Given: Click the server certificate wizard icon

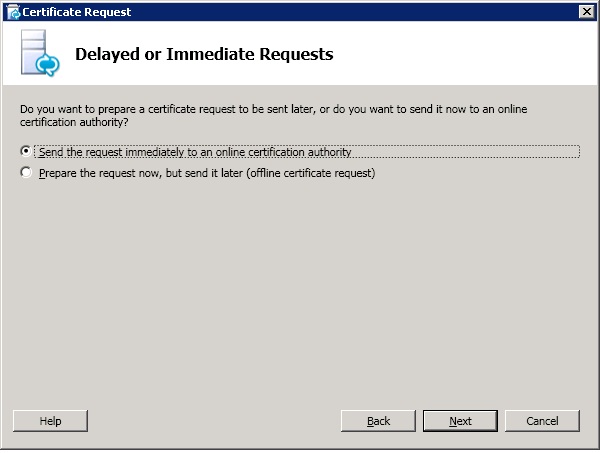Looking at the screenshot, I should coord(40,53).
